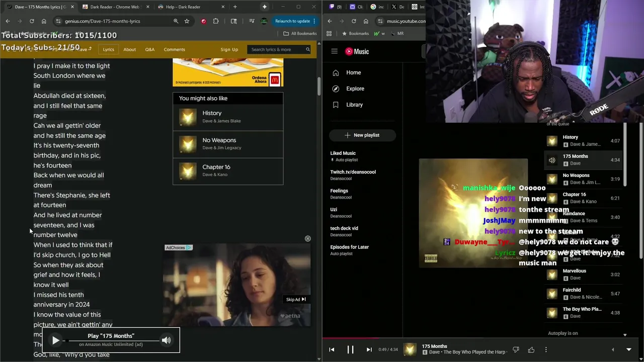This screenshot has height=362, width=644.
Task: Open more options for current track
Action: click(x=546, y=349)
